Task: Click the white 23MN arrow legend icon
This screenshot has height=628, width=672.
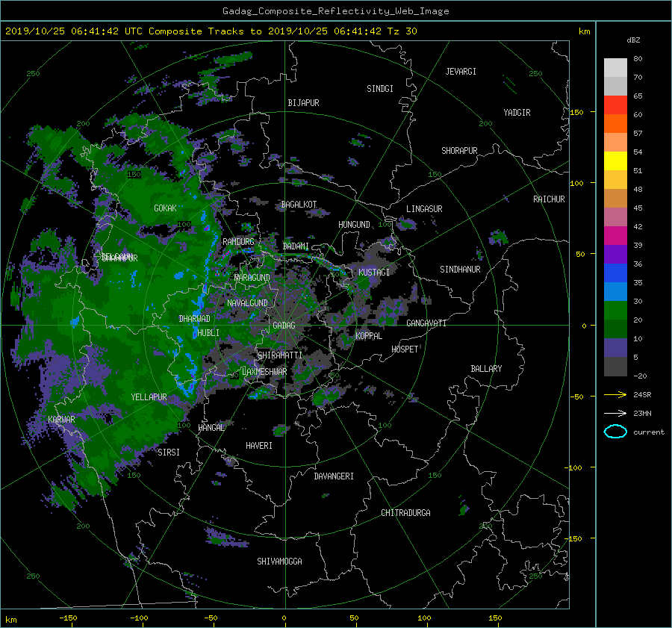Action: click(x=615, y=413)
